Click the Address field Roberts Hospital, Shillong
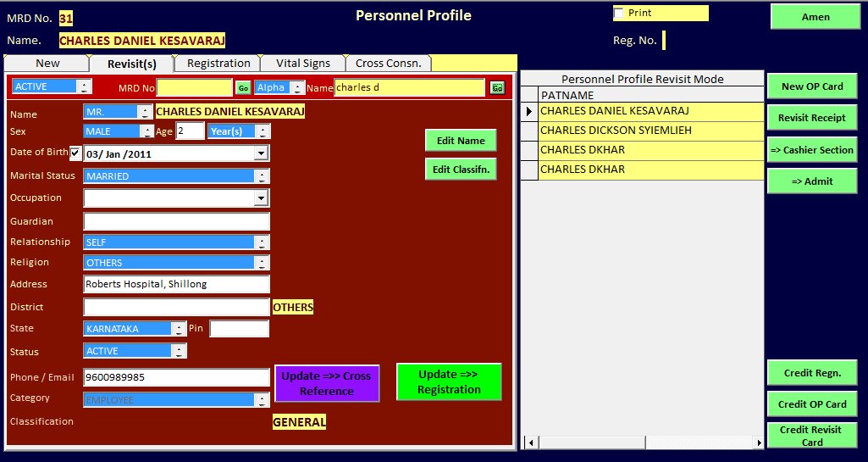Viewport: 868px width, 462px height. [177, 284]
